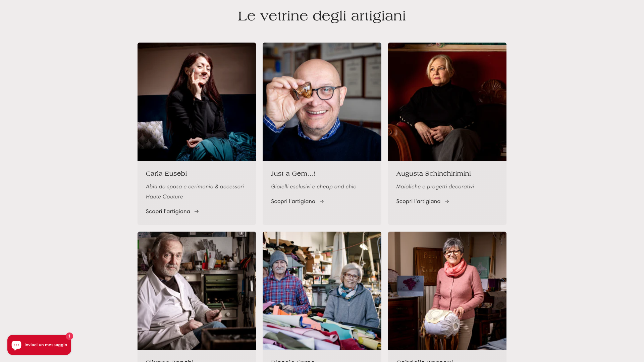This screenshot has width=644, height=362.
Task: Open the chat bubble icon
Action: [16, 345]
